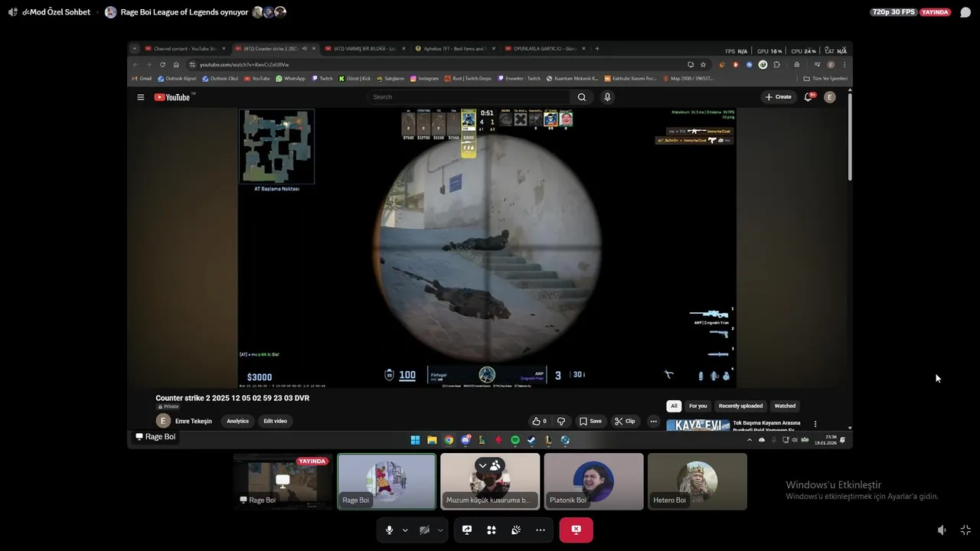This screenshot has width=980, height=551.
Task: Open Gmail bookmark
Action: (142, 78)
